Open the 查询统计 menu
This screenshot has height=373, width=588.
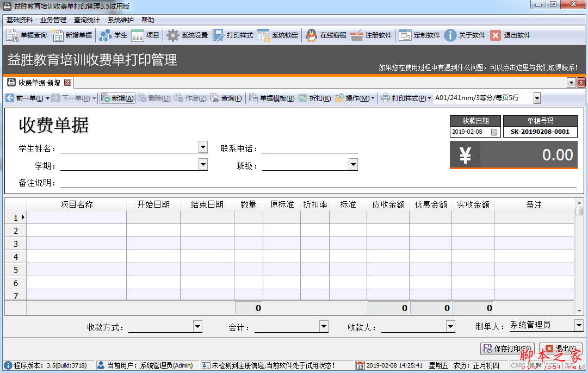click(87, 20)
